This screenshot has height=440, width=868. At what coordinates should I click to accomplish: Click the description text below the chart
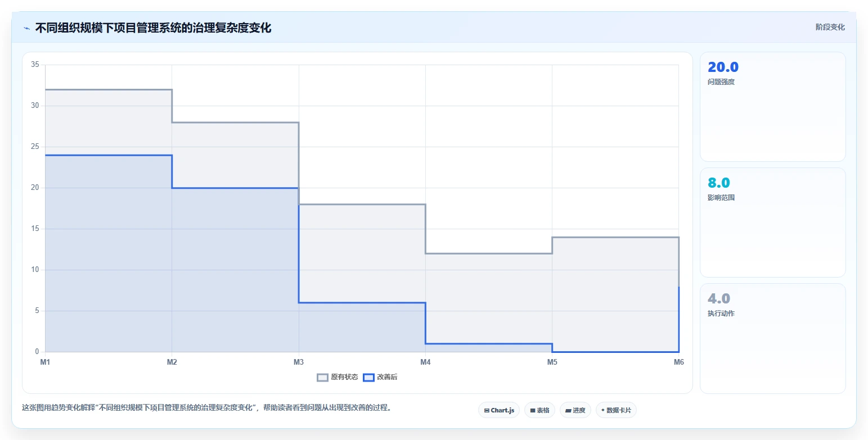click(x=206, y=408)
